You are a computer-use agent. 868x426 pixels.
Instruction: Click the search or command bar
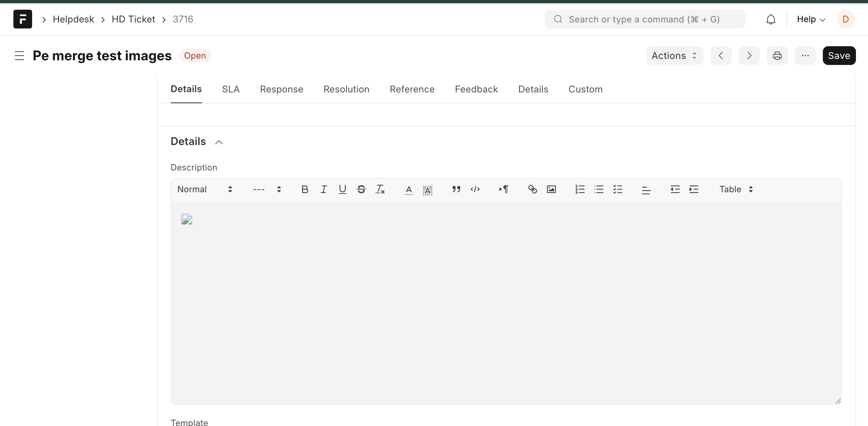click(644, 19)
